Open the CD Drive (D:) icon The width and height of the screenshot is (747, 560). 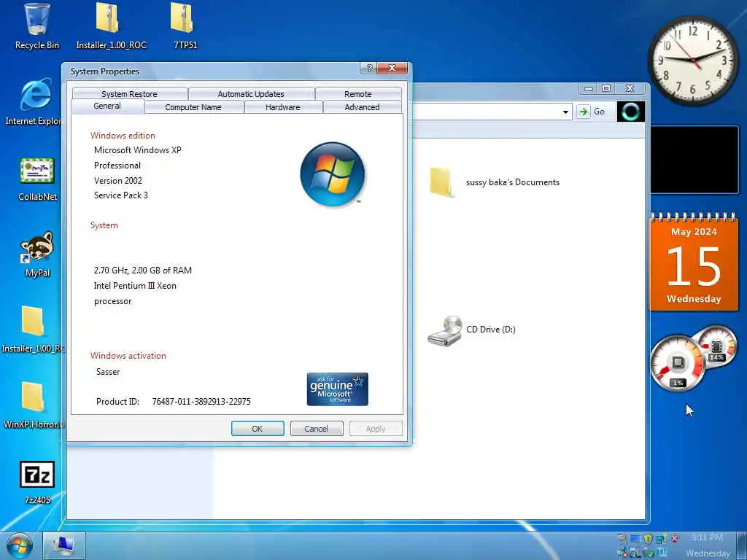(445, 330)
